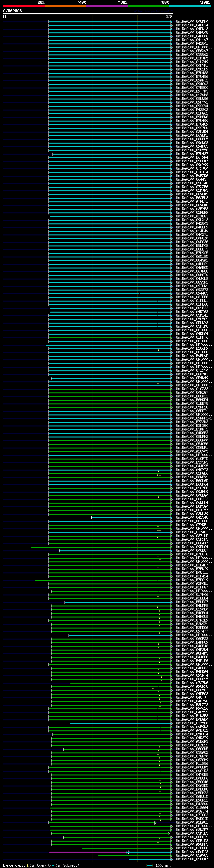The height and width of the screenshot is (868, 214).
Task: Open hit UniRef100_P42803
Action: coord(192,224)
